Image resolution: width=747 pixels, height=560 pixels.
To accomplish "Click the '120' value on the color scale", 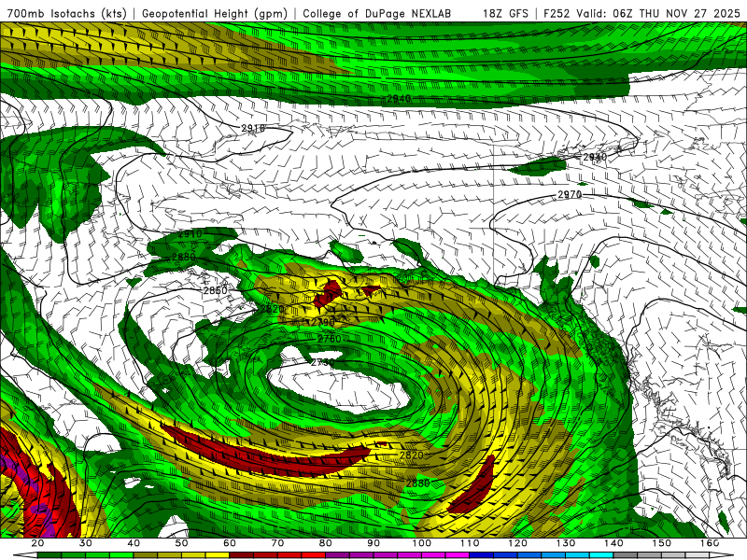I will (x=518, y=543).
